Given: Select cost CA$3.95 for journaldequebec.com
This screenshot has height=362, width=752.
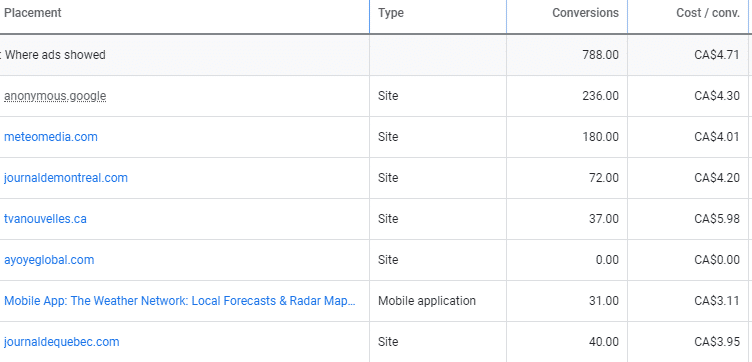Looking at the screenshot, I should click(x=717, y=342).
